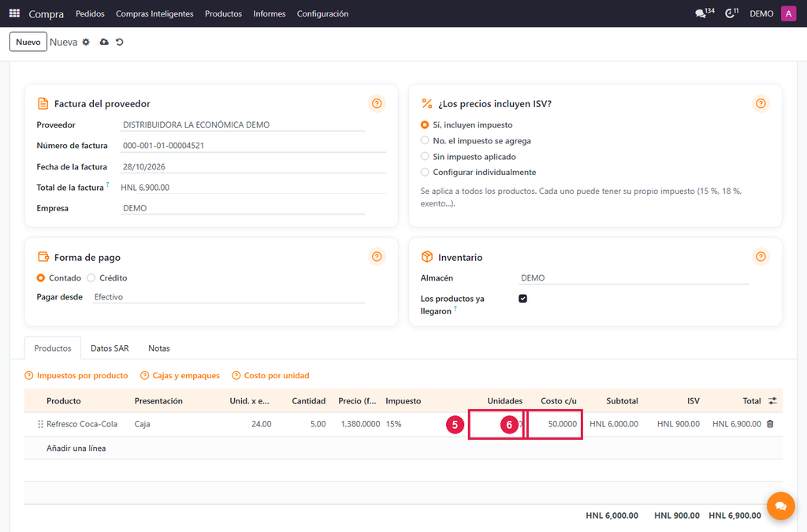807x532 pixels.
Task: Open the apps grid menu icon
Action: 14,13
